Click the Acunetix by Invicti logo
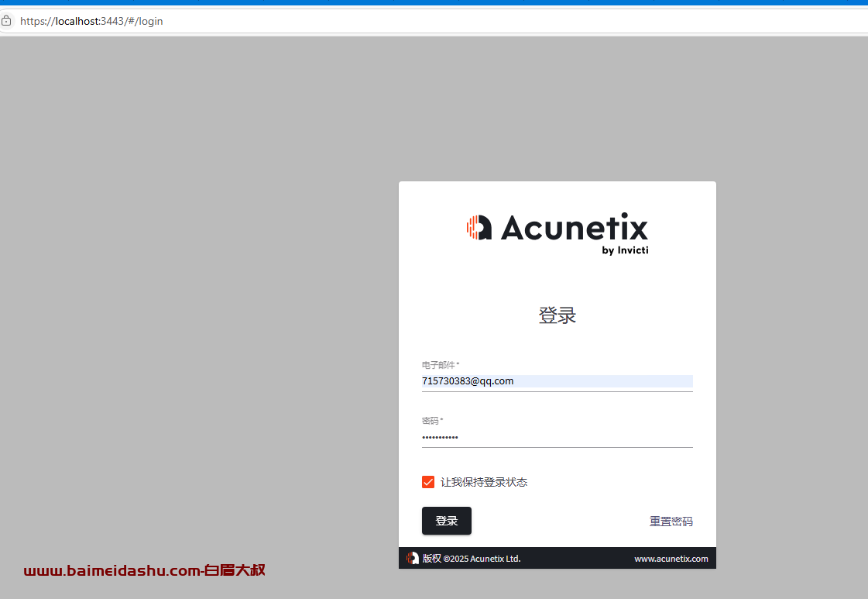The width and height of the screenshot is (868, 599). coord(557,233)
